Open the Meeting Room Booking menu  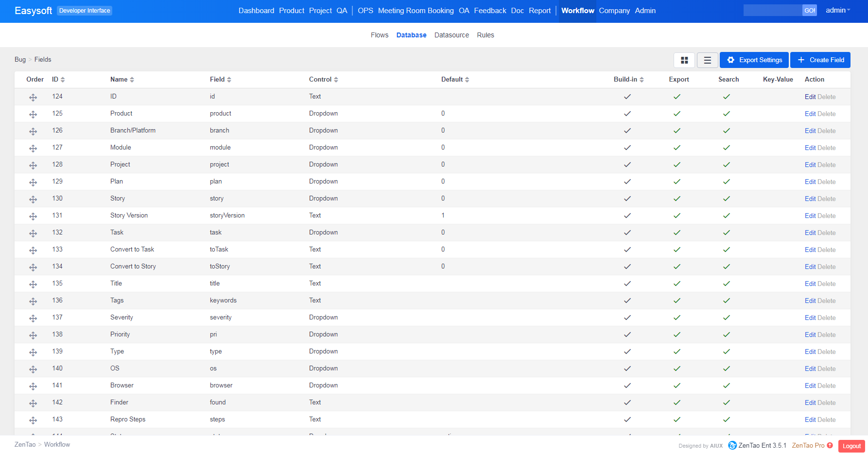point(416,11)
